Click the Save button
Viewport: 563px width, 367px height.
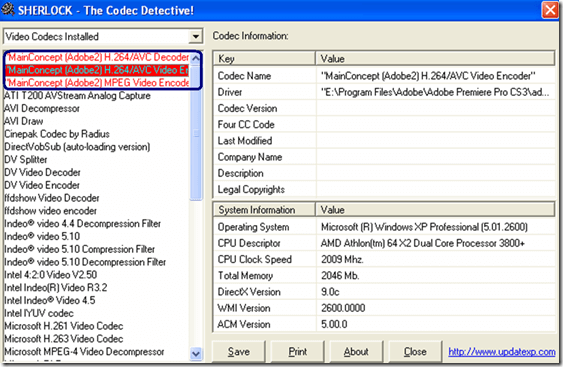238,351
